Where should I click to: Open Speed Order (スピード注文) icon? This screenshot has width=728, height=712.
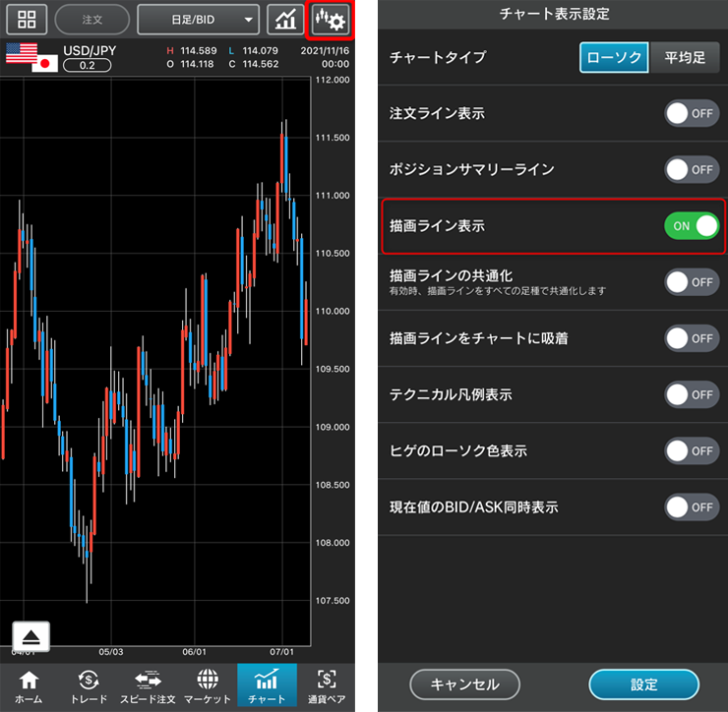coord(148,686)
